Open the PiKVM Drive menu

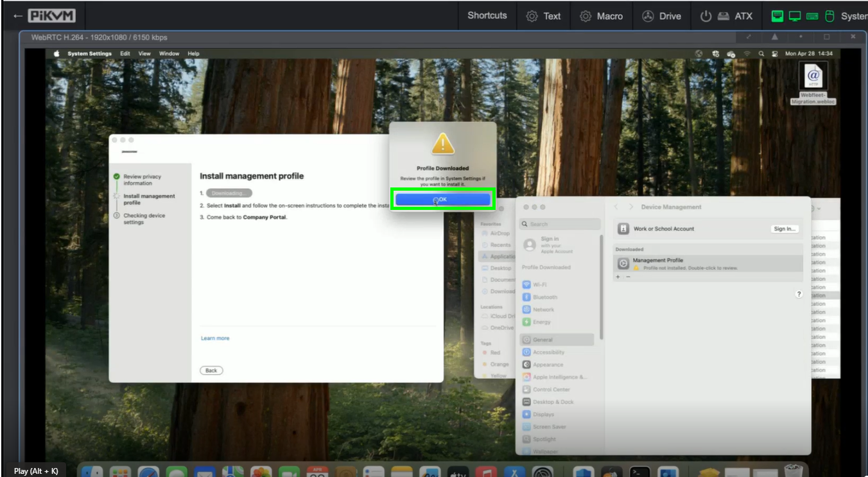click(662, 16)
